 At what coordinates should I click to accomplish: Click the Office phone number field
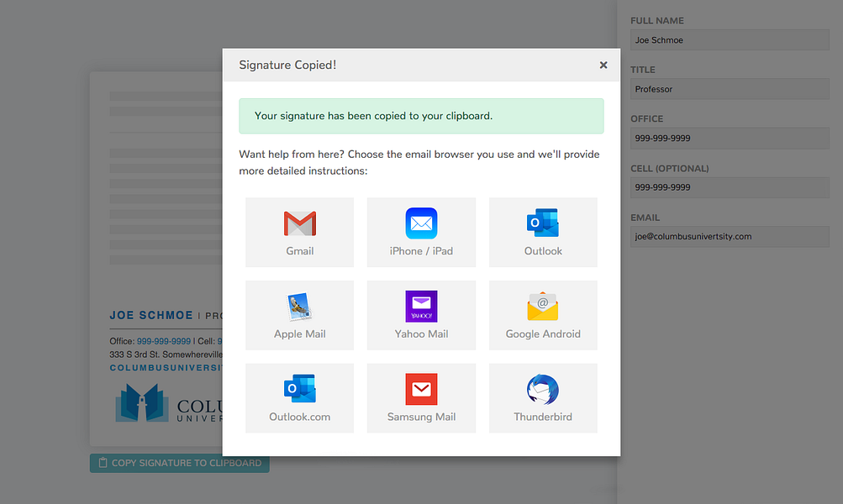[730, 138]
